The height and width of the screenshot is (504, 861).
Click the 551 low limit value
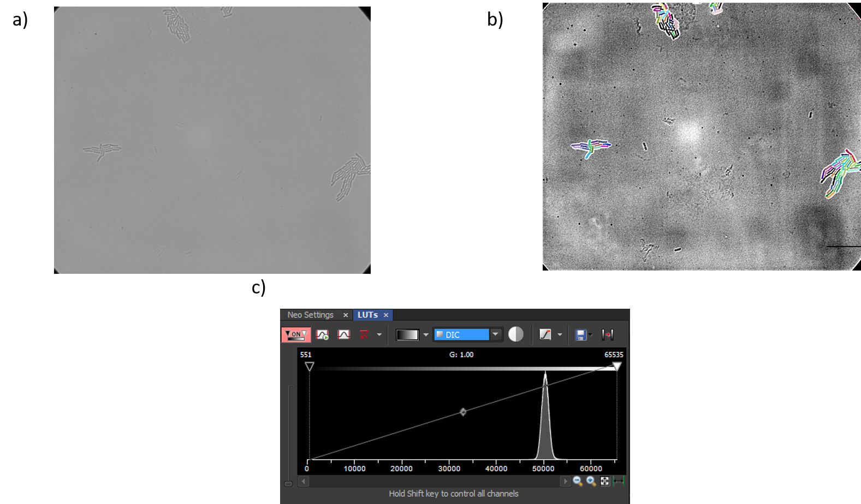point(306,355)
